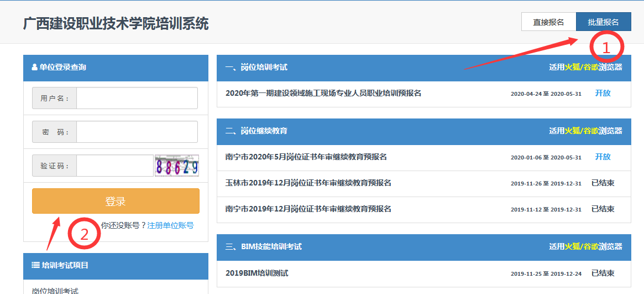Open the 注册单位账号 link

coord(170,225)
